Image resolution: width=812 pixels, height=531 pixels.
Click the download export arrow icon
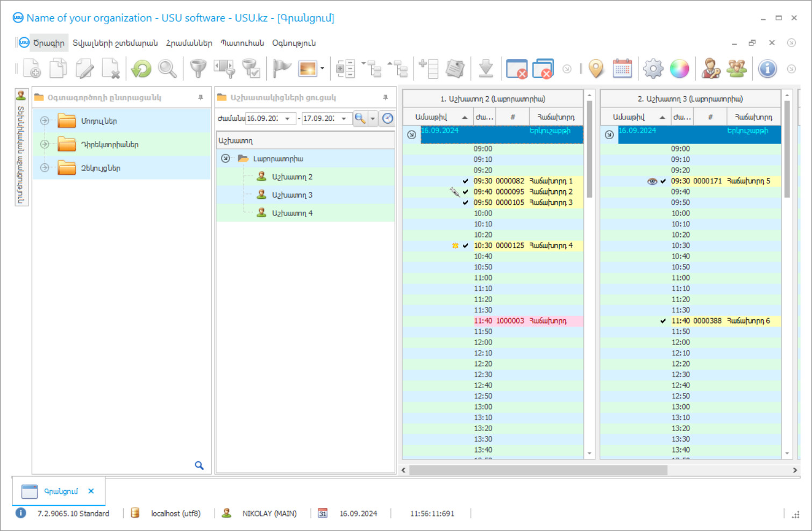coord(486,69)
